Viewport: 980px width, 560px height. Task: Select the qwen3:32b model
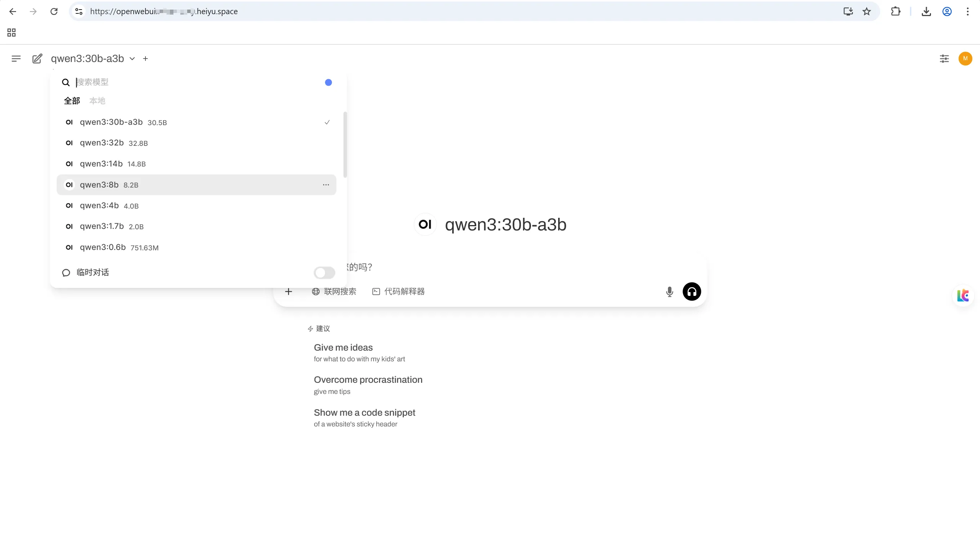196,143
